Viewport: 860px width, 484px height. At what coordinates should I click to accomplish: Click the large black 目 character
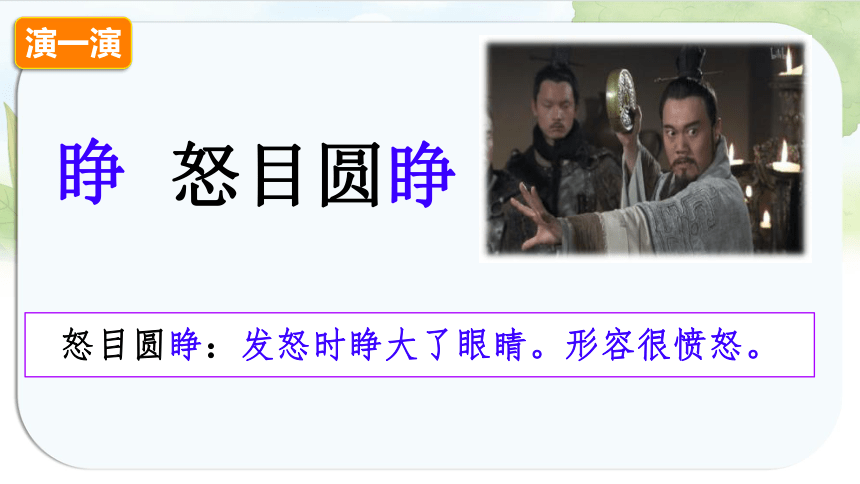point(279,175)
